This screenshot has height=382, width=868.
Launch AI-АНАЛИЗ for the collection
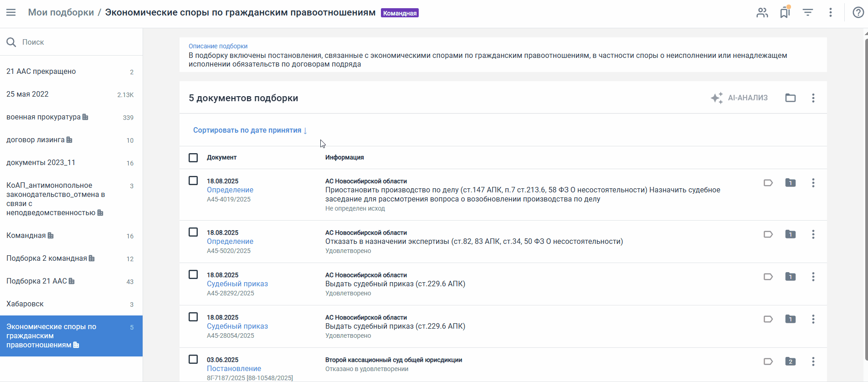pos(739,98)
